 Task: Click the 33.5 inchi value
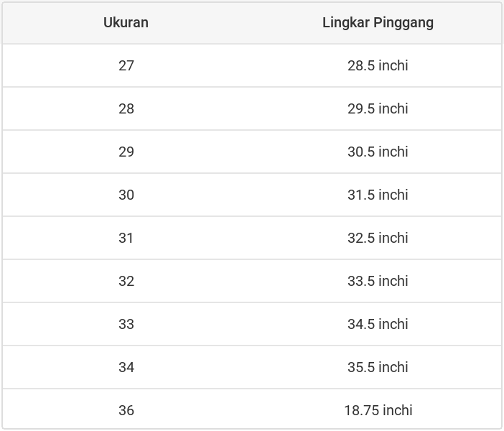[x=378, y=281]
